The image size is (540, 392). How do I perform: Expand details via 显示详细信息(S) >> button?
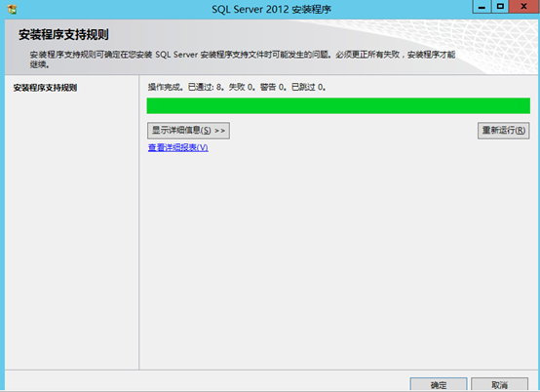coord(188,131)
